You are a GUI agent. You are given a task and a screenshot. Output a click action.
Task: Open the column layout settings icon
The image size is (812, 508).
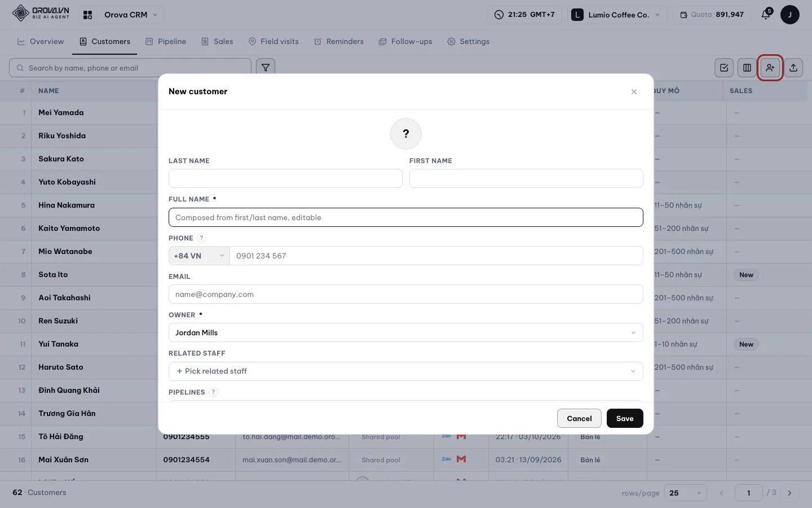[747, 68]
